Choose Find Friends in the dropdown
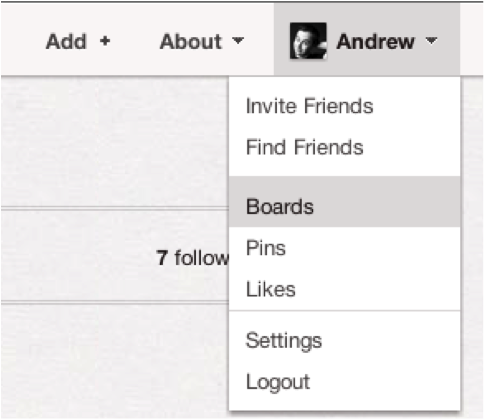The width and height of the screenshot is (484, 420). click(x=304, y=147)
